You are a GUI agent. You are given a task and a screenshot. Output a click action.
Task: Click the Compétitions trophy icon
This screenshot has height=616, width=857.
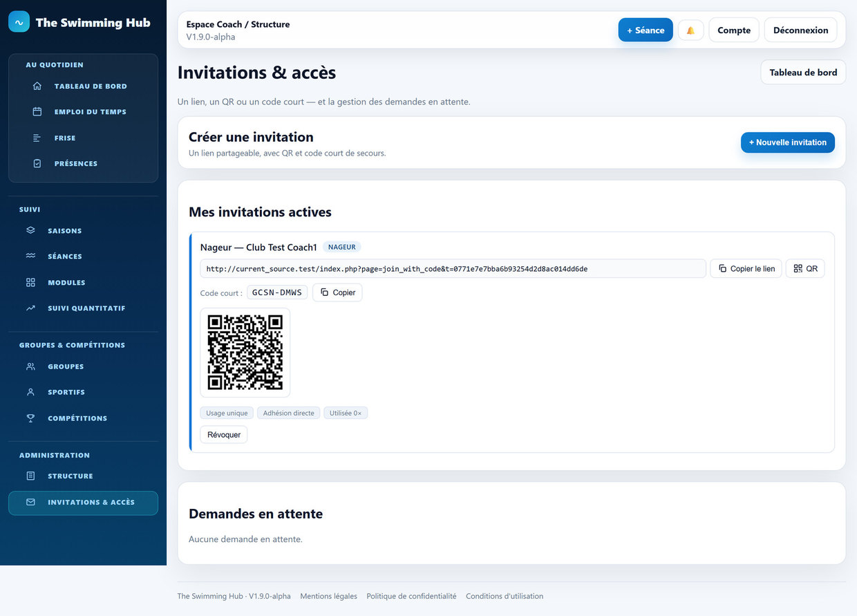pos(30,418)
